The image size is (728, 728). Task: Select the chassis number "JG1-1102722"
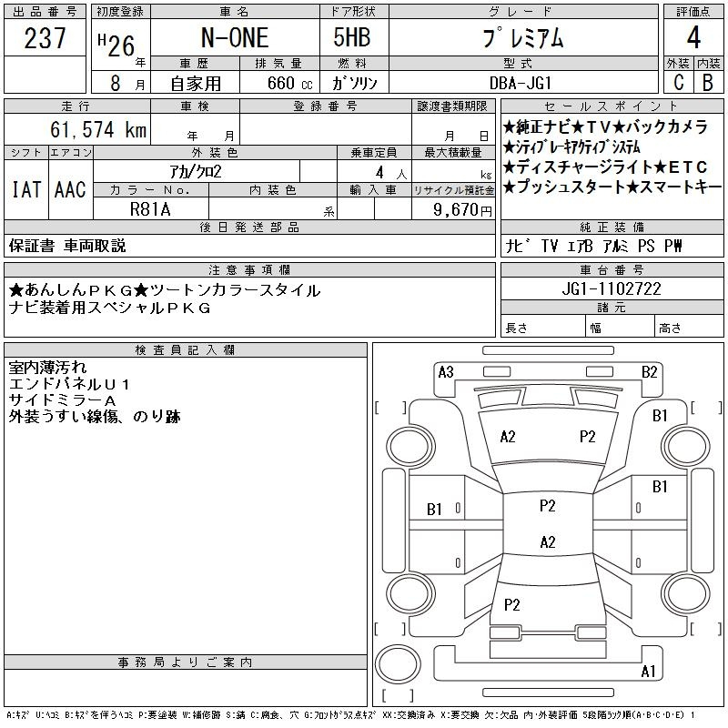[612, 288]
